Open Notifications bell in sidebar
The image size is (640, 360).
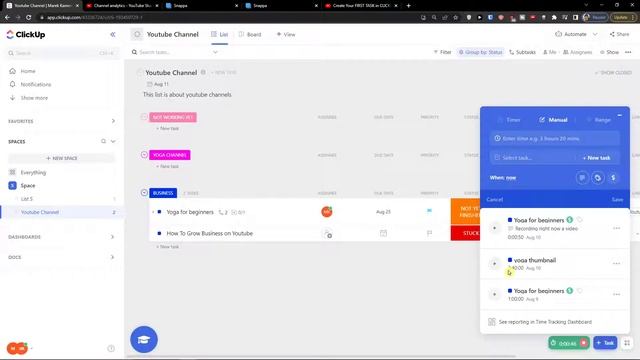[x=12, y=84]
